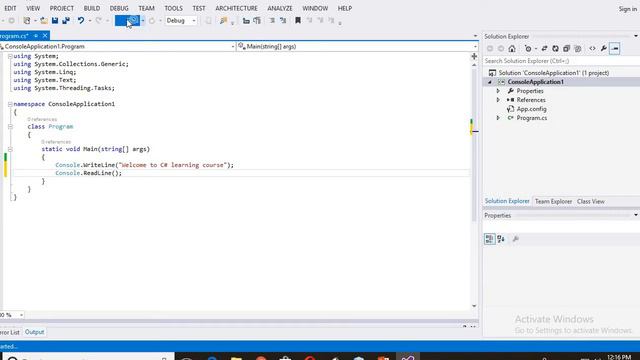The image size is (640, 360).
Task: Open the DEBUG menu
Action: 119,8
